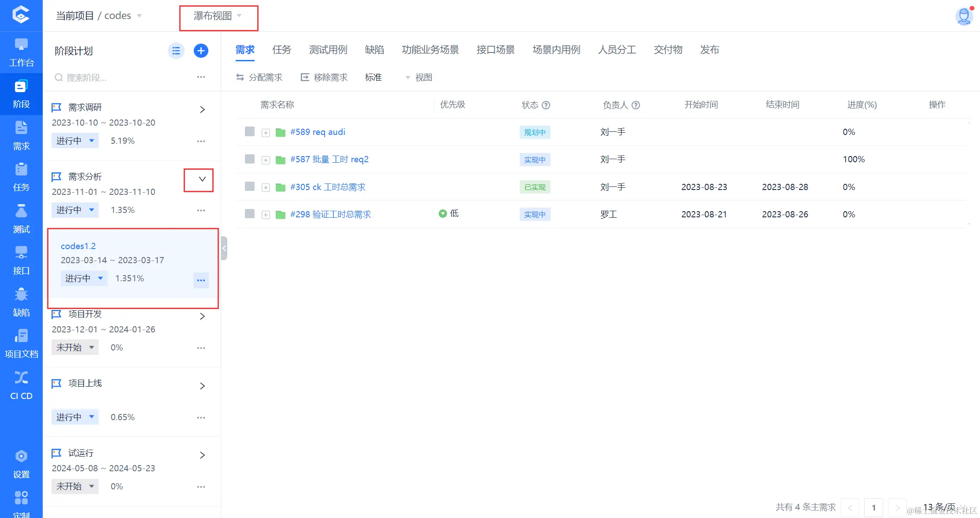This screenshot has height=518, width=980.
Task: Expand the #587 批量 工时 req2 row
Action: click(266, 160)
